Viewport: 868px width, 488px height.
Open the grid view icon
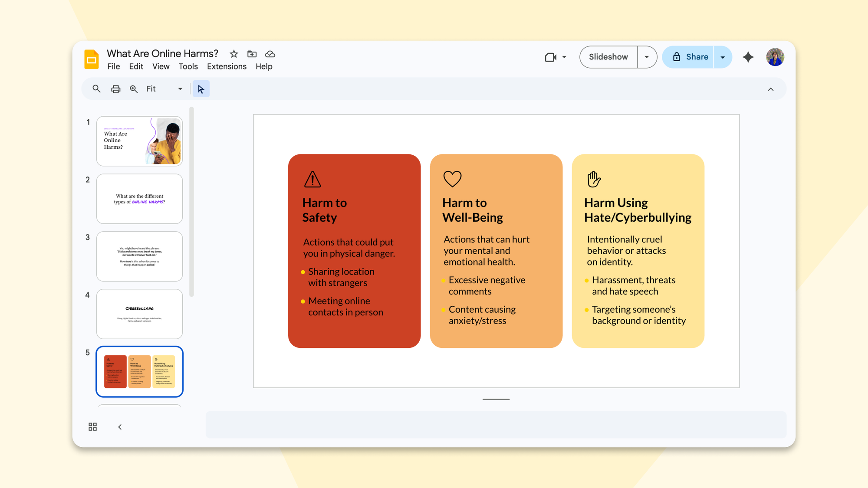point(92,427)
